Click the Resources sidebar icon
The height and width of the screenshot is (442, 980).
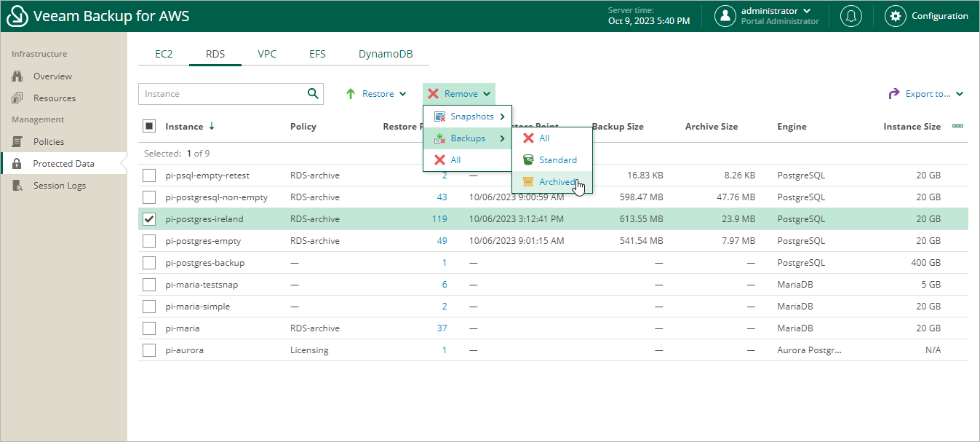(18, 98)
